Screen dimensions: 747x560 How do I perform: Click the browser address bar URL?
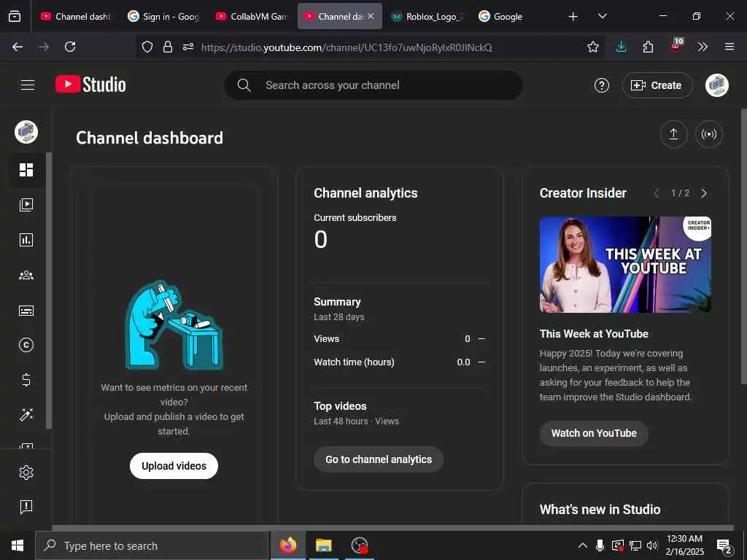click(x=347, y=47)
